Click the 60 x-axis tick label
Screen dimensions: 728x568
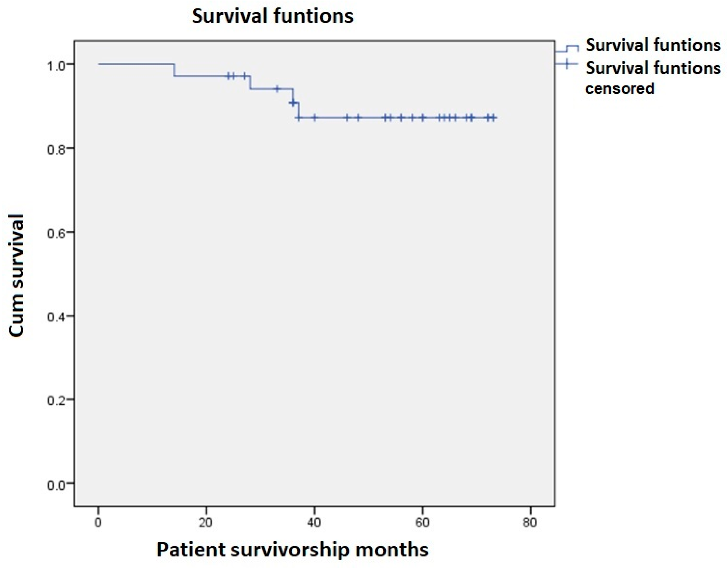click(422, 522)
